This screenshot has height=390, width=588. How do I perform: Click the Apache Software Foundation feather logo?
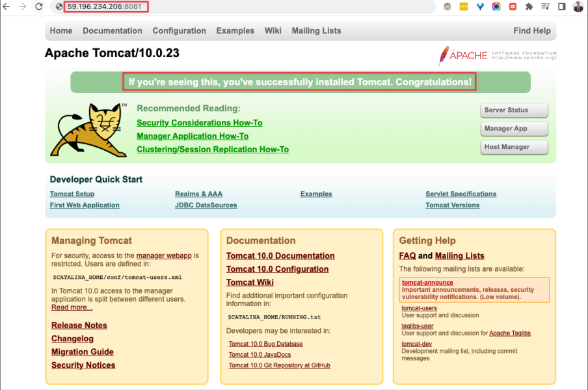[497, 55]
